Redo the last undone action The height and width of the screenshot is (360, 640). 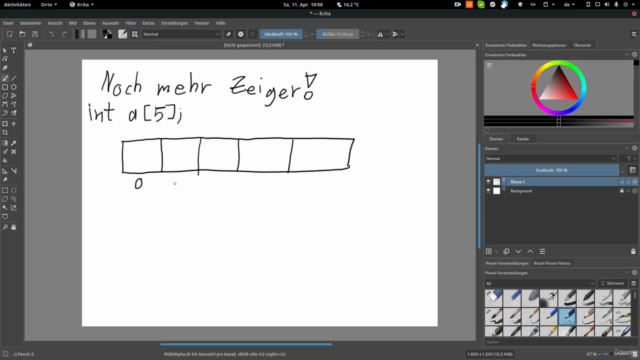pos(64,34)
